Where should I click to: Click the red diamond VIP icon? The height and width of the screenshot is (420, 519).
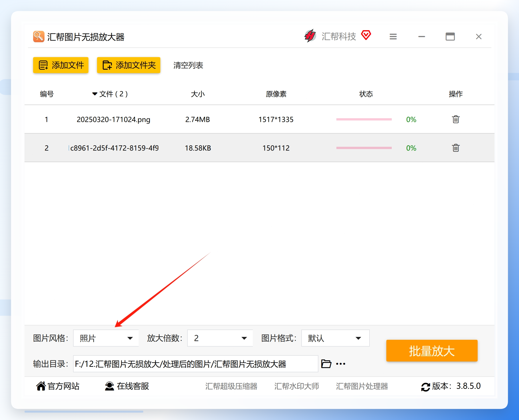[366, 35]
